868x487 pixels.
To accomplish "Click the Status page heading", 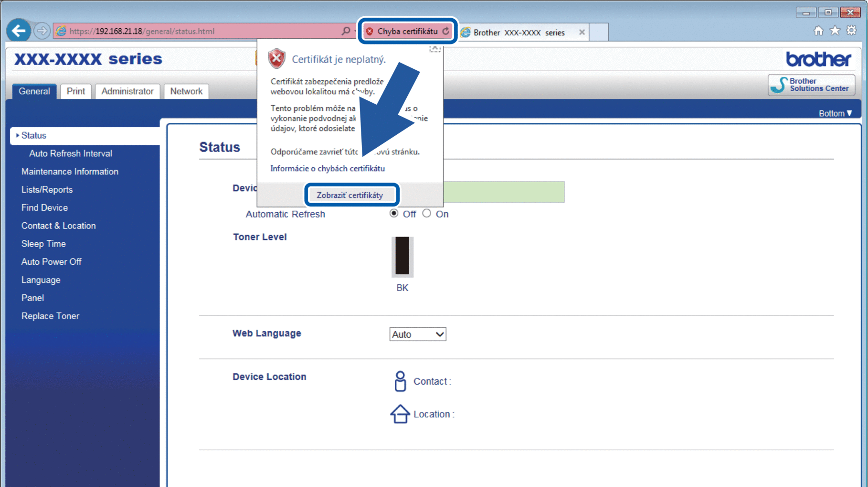I will [220, 147].
